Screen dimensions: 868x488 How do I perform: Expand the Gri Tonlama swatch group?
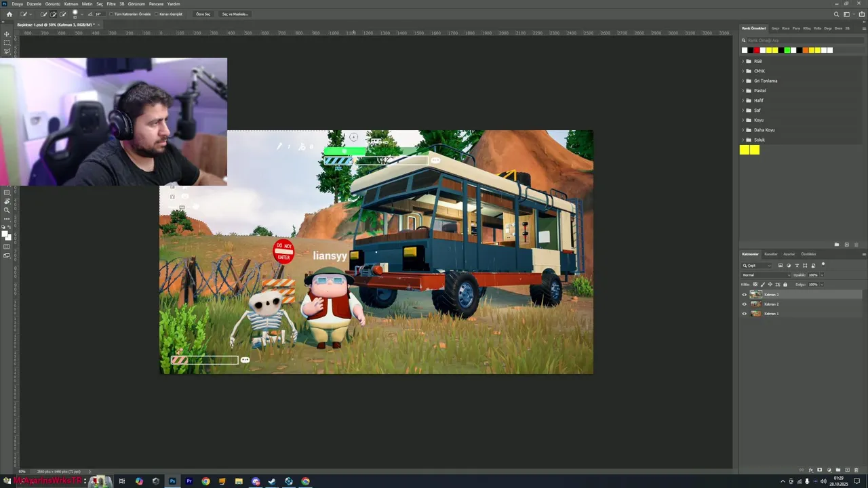[x=743, y=81]
